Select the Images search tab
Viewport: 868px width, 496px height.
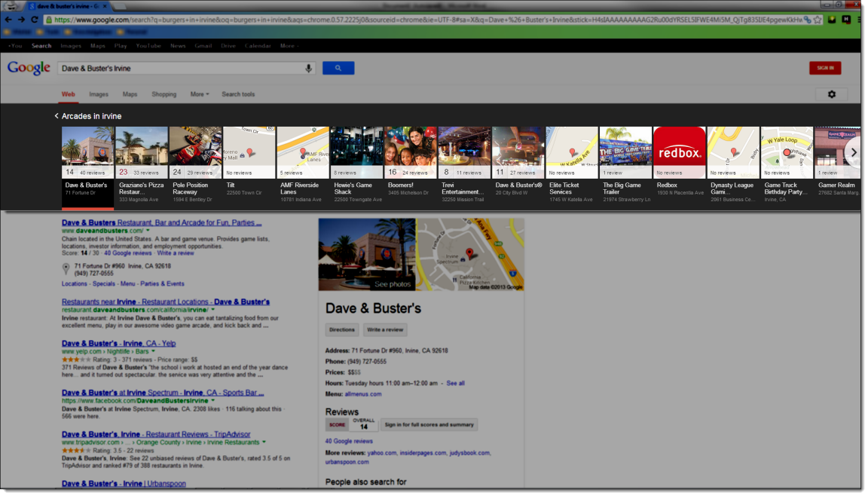pyautogui.click(x=99, y=94)
